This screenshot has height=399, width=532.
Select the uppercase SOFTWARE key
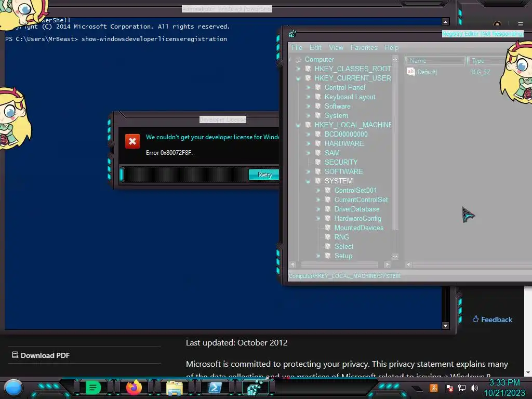pyautogui.click(x=344, y=171)
